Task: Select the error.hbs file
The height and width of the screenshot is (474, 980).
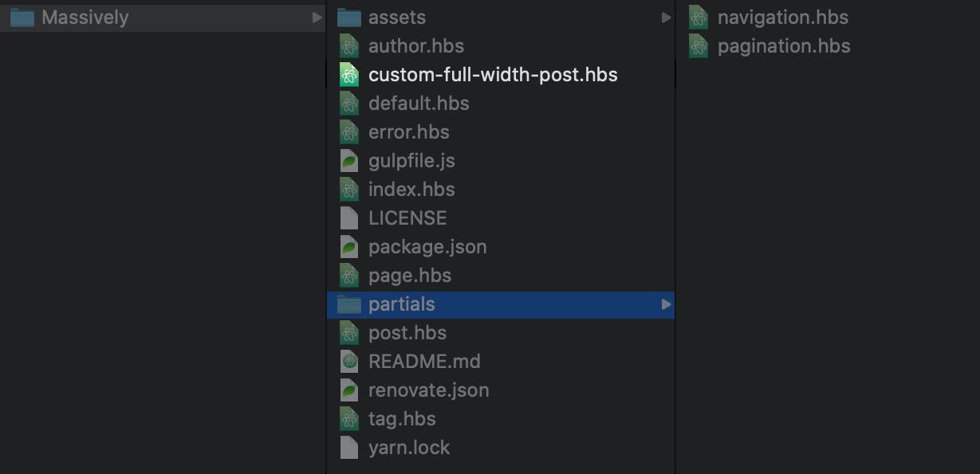Action: click(408, 132)
